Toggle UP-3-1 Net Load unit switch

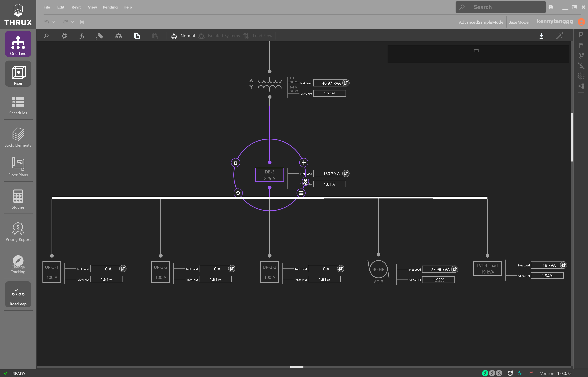click(123, 269)
